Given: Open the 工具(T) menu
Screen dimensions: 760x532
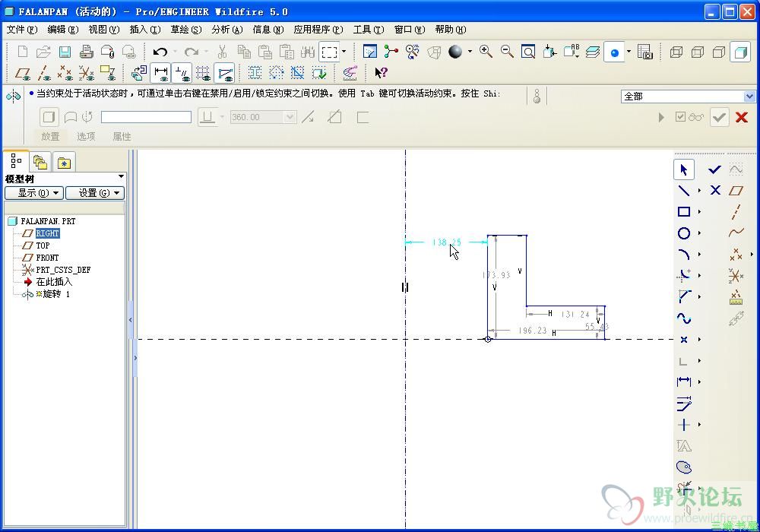Looking at the screenshot, I should pos(369,30).
